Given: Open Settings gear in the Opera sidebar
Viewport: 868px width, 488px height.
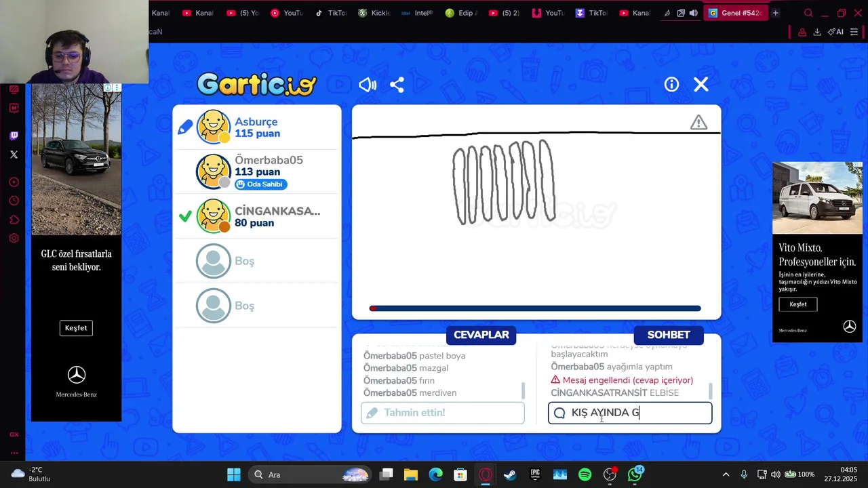Looking at the screenshot, I should coord(14,239).
